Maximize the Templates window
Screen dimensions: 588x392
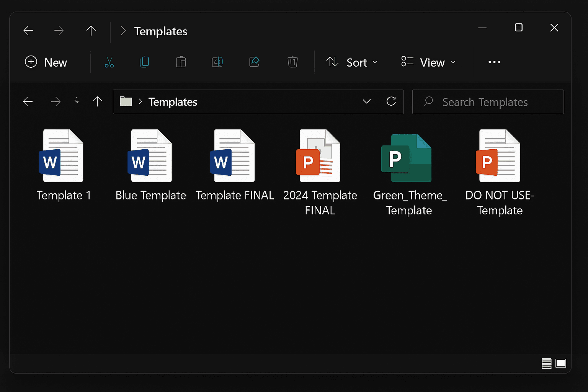tap(519, 28)
